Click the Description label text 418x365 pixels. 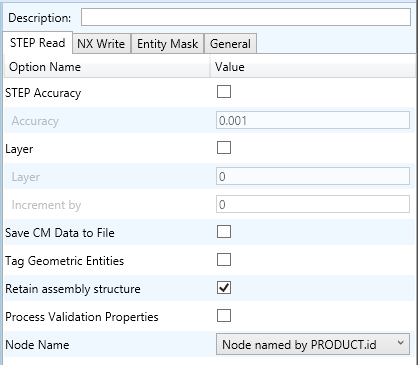(39, 18)
